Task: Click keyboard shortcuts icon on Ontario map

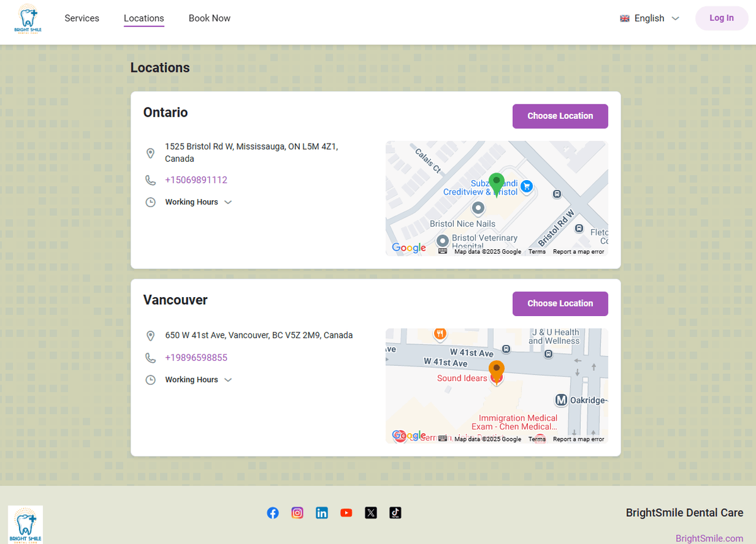Action: tap(443, 251)
